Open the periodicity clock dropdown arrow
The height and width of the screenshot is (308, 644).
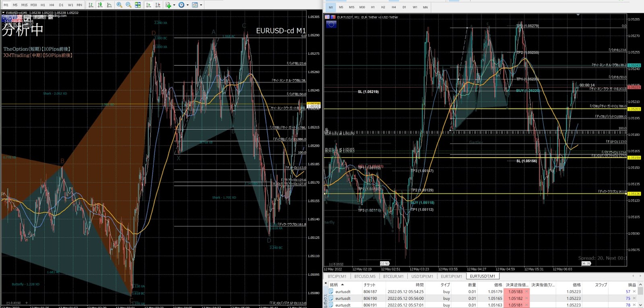pos(187,5)
